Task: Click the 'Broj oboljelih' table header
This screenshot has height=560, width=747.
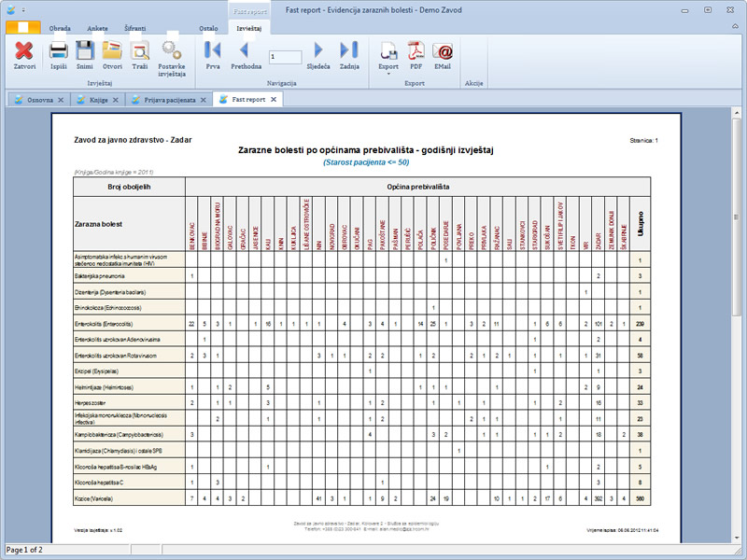Action: click(129, 187)
